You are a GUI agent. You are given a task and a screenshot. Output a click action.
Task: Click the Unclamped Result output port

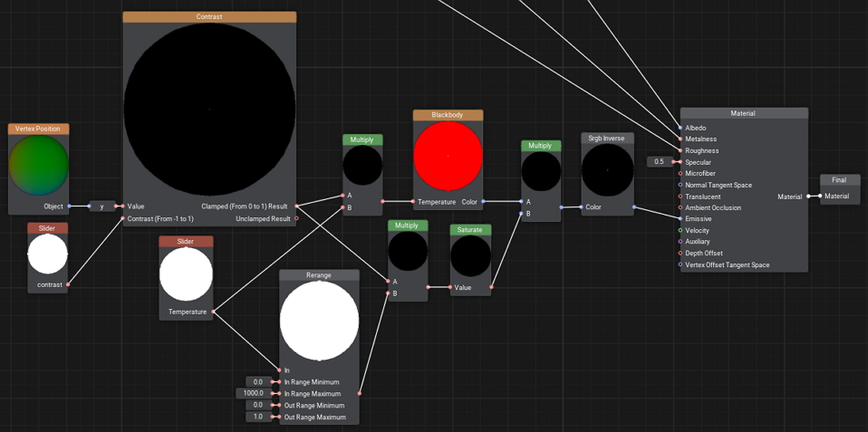(x=296, y=218)
